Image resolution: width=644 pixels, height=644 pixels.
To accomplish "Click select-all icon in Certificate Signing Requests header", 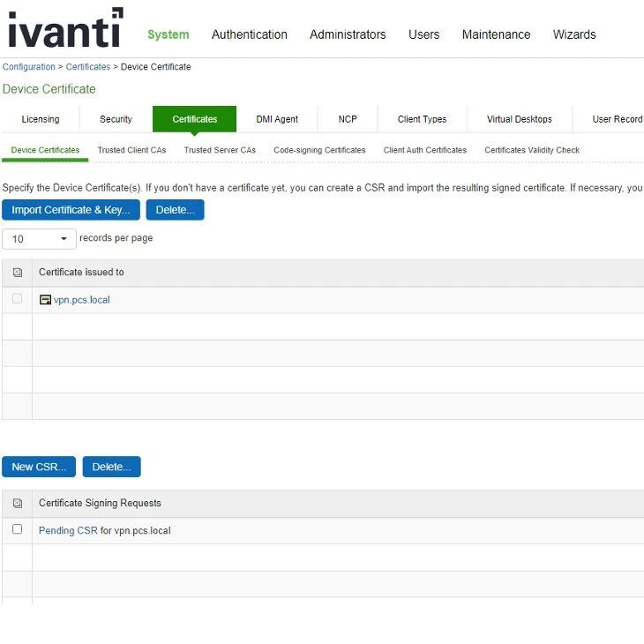I will [18, 503].
